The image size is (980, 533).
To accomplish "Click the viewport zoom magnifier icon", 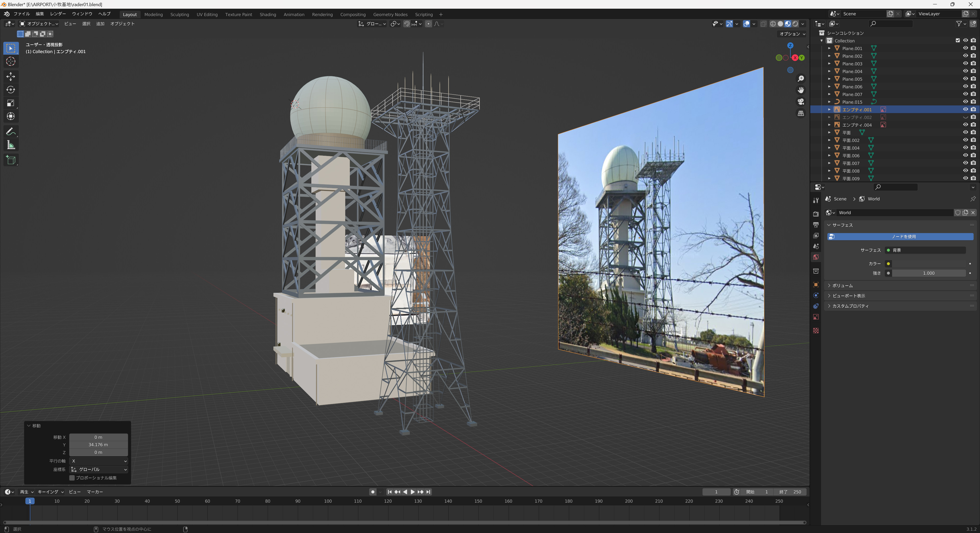I will pos(801,78).
